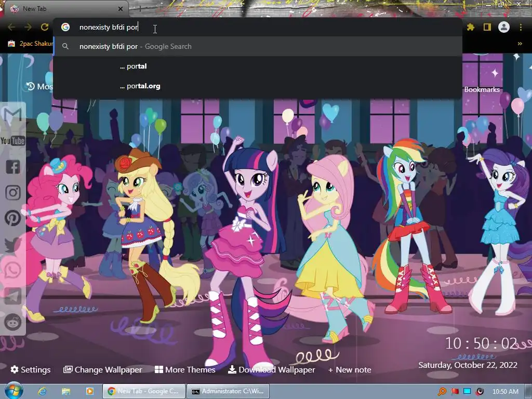Open the Most visited history link
Screen dimensions: 532x399
coord(39,86)
